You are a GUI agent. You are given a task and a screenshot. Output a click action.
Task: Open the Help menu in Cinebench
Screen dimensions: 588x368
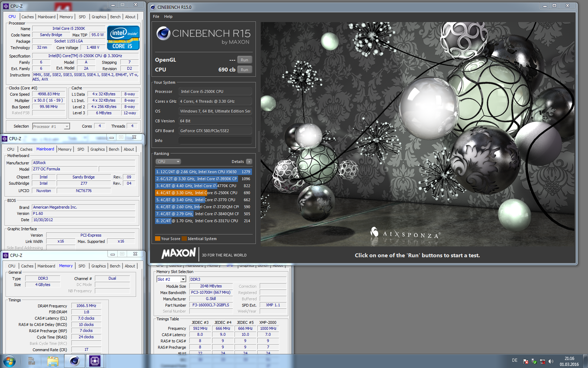pyautogui.click(x=168, y=16)
